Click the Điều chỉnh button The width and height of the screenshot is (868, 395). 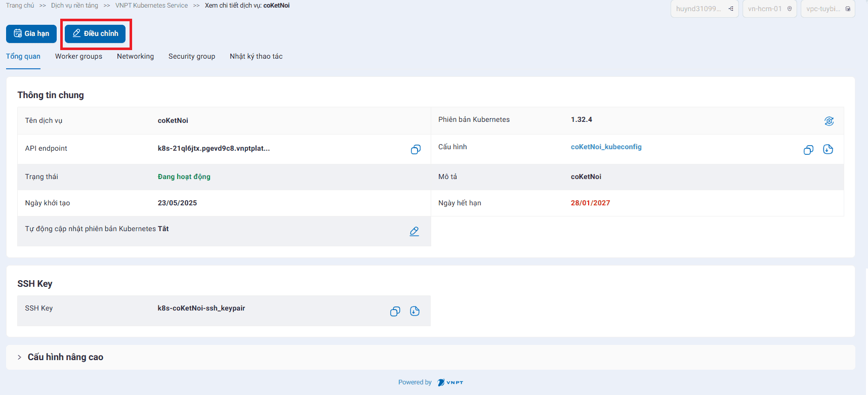(95, 33)
